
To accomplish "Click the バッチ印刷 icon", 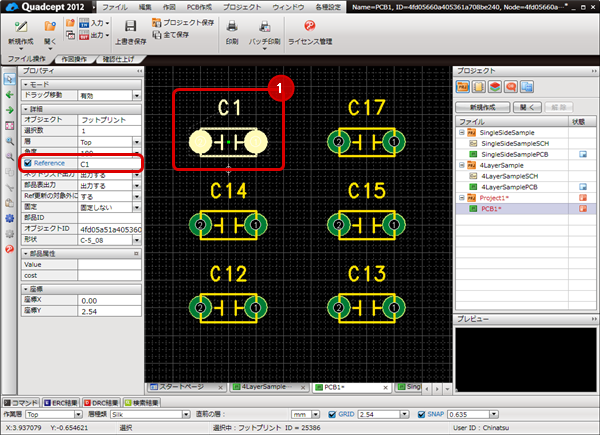I will pos(264,26).
